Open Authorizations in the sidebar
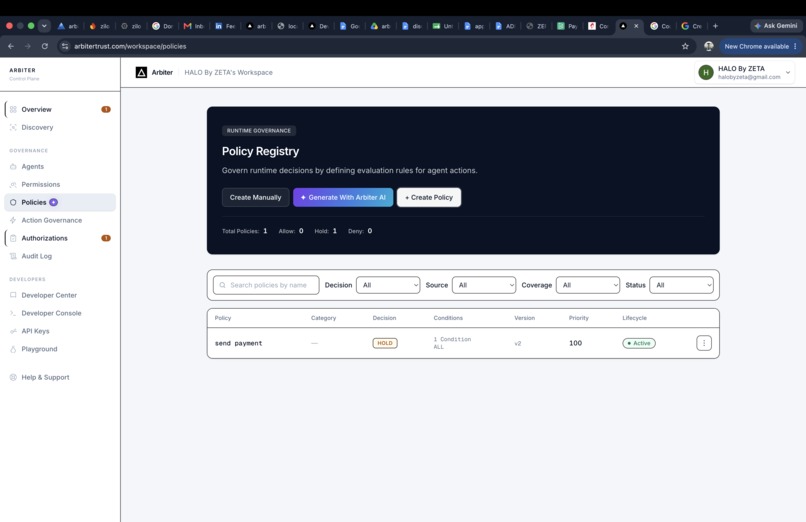The image size is (806, 522). click(x=60, y=238)
